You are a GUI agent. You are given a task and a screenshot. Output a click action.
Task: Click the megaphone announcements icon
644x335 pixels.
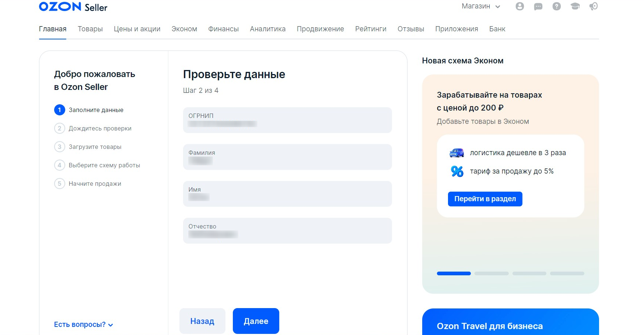593,6
